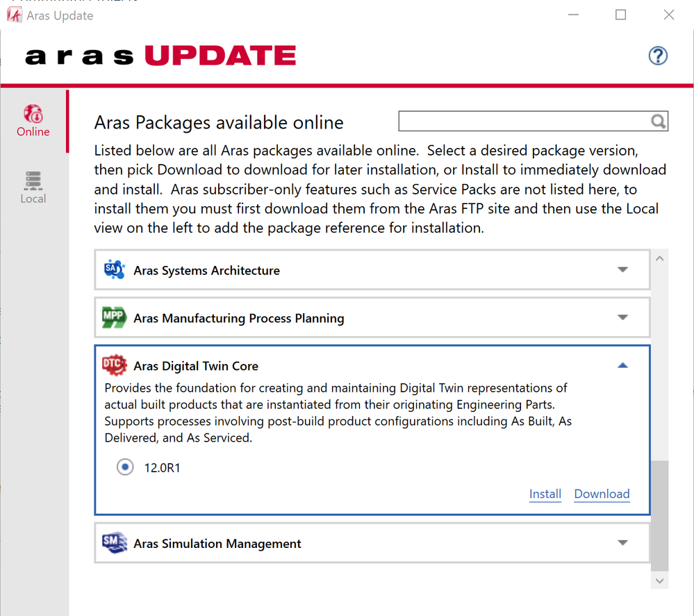
Task: Click the package list scrollbar thumb
Action: (x=659, y=516)
